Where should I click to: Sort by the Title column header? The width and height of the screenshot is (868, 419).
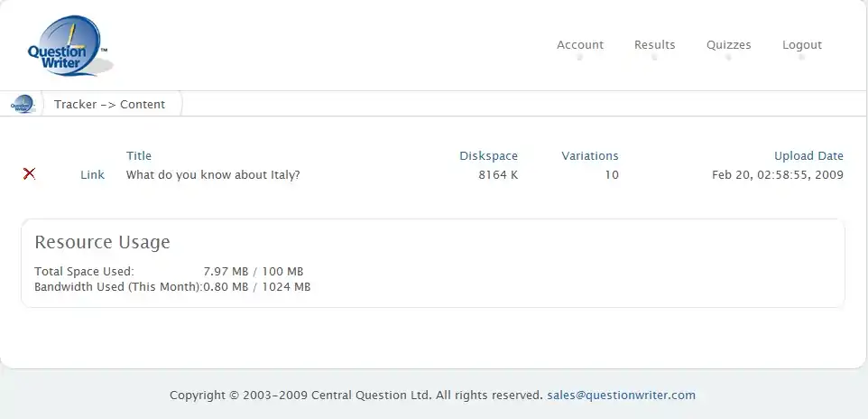click(x=139, y=156)
